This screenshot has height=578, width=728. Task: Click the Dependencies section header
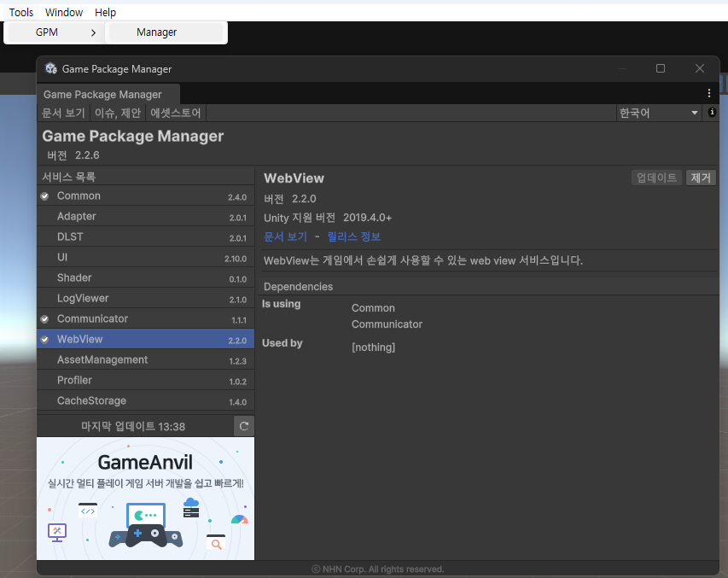point(298,287)
